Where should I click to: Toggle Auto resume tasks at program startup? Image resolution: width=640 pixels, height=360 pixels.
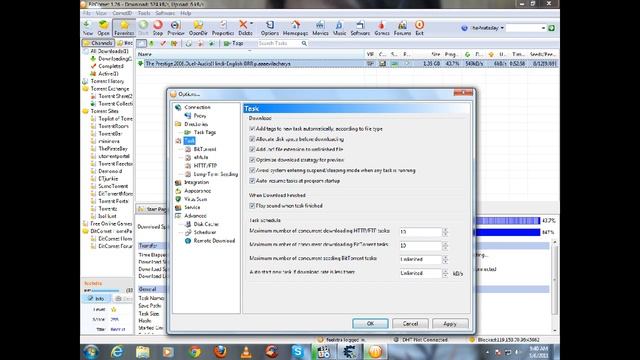[x=252, y=181]
